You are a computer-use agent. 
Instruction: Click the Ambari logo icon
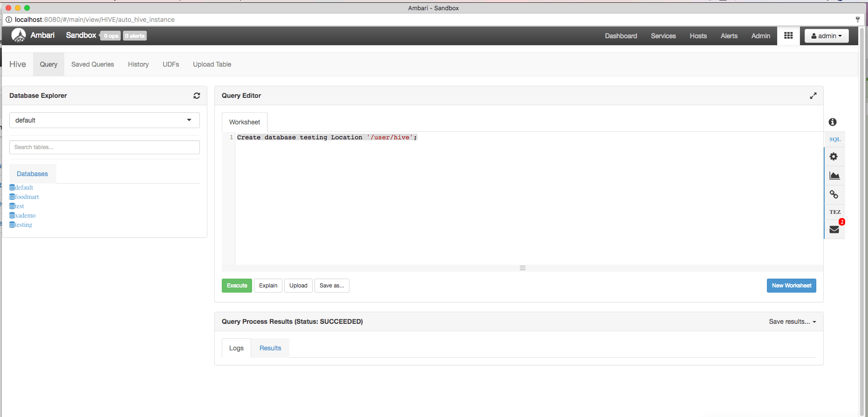coord(19,35)
